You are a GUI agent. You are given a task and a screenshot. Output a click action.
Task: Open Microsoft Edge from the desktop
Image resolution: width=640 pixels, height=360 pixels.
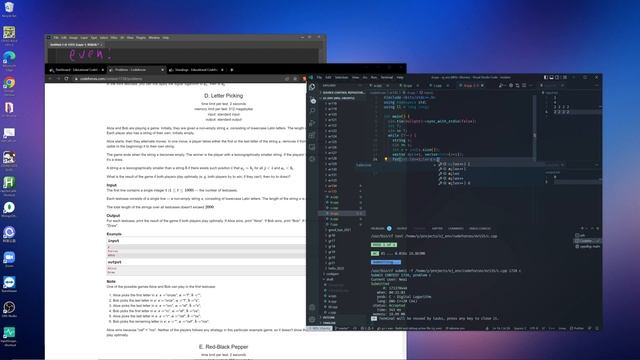click(9, 60)
